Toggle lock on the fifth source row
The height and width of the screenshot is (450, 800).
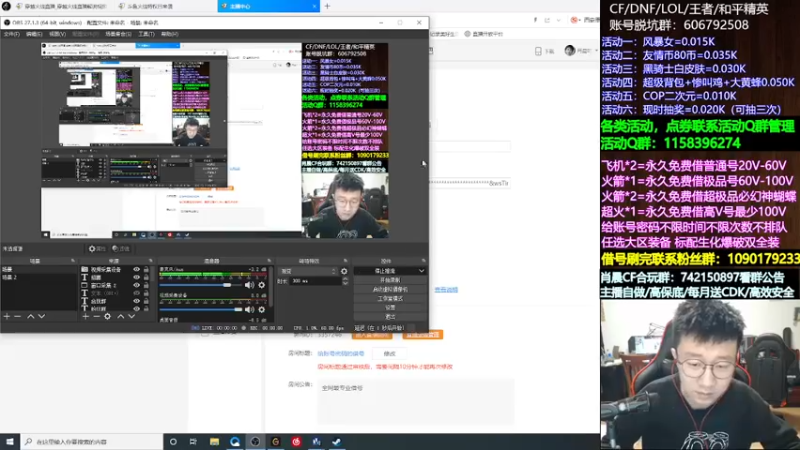(146, 301)
